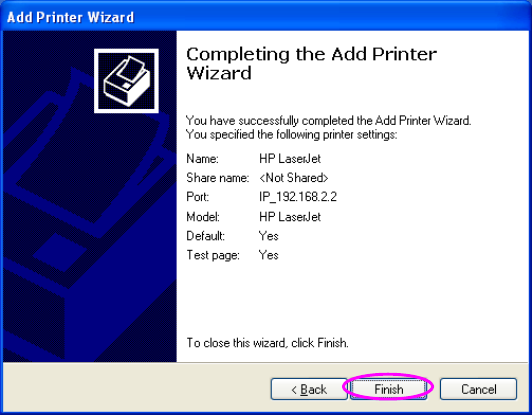532x415 pixels.
Task: Click the large printer watermark illustration
Action: coord(90,217)
